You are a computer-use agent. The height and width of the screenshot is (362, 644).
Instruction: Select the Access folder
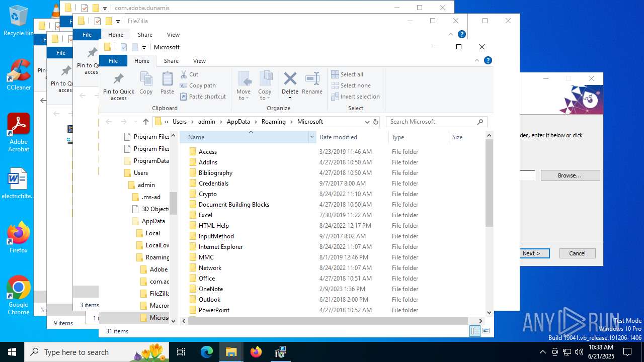tap(208, 152)
